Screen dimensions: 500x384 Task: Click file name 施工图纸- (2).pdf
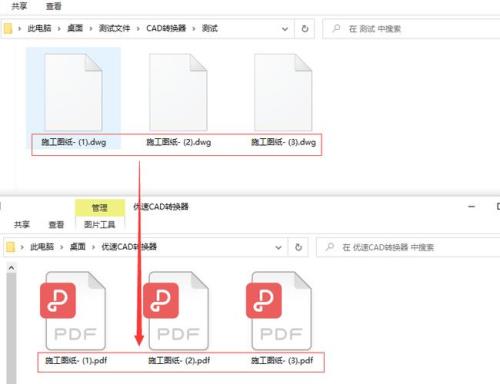coord(179,360)
